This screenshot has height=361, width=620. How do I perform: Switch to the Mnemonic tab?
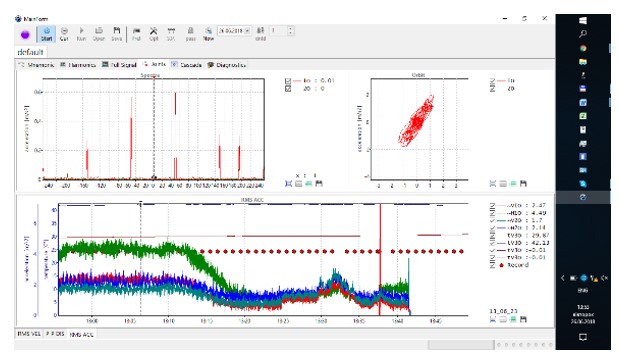(x=36, y=64)
